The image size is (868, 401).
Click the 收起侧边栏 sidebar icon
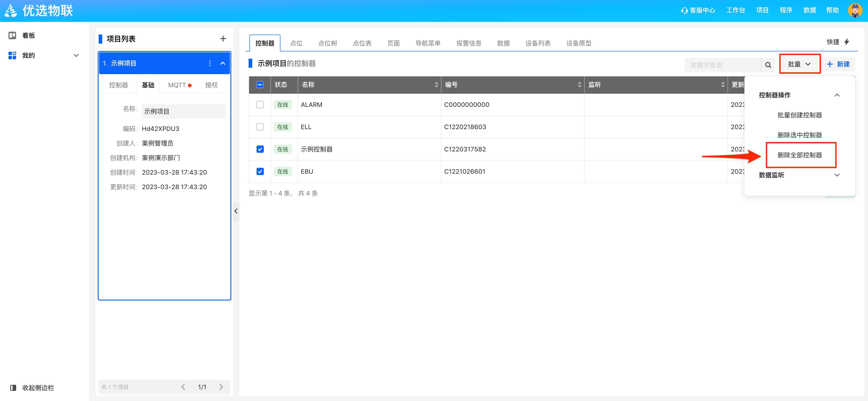[x=13, y=388]
